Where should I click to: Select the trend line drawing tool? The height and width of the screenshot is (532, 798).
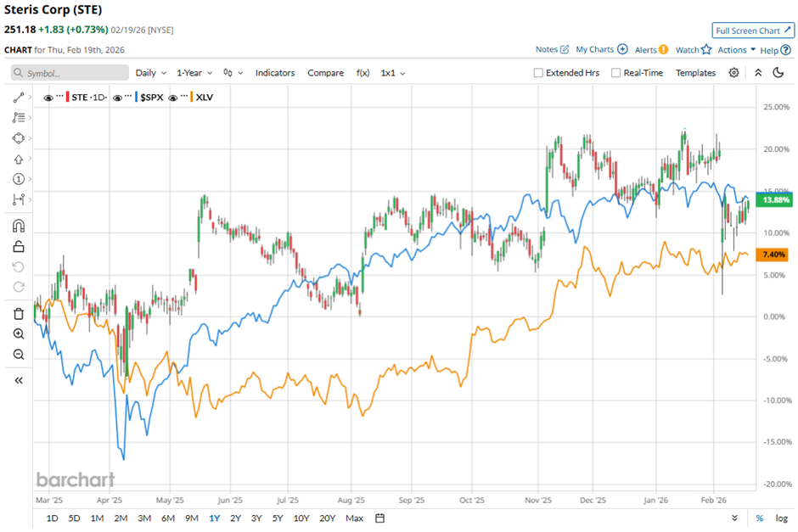(x=19, y=98)
